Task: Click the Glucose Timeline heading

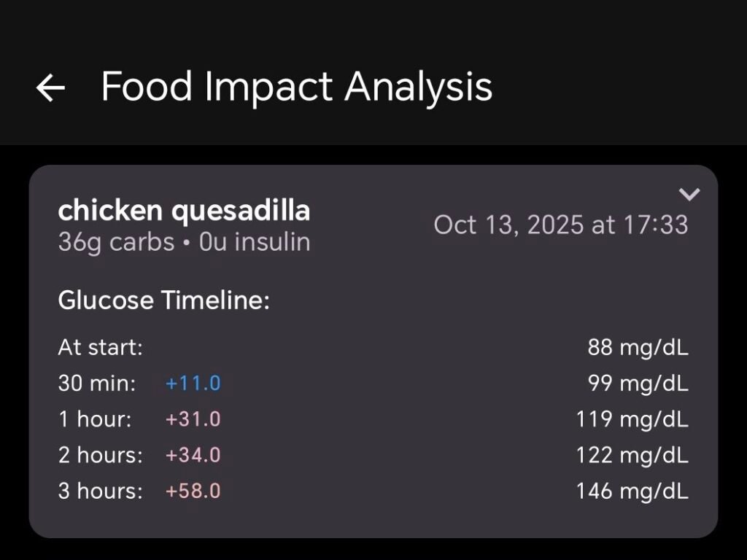Action: (x=163, y=300)
